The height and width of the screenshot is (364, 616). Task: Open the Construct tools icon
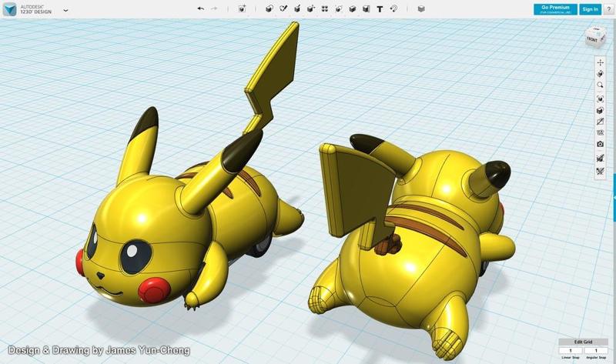(x=297, y=8)
